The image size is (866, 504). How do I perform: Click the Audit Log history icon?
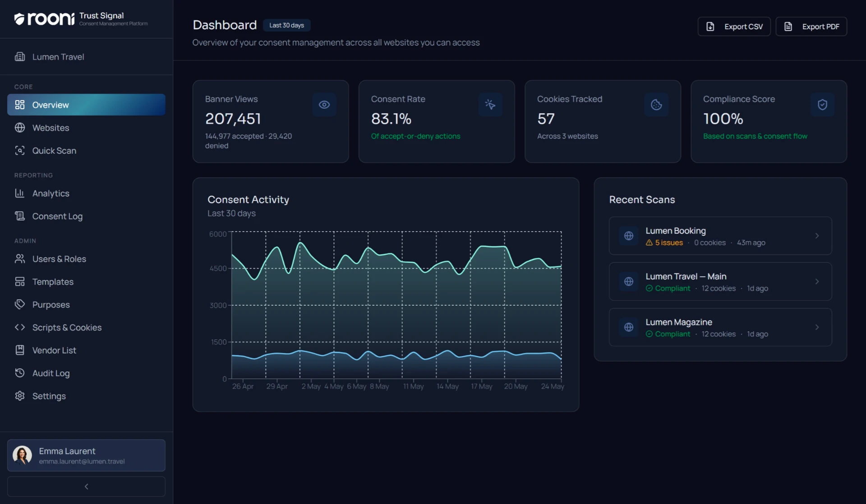20,373
